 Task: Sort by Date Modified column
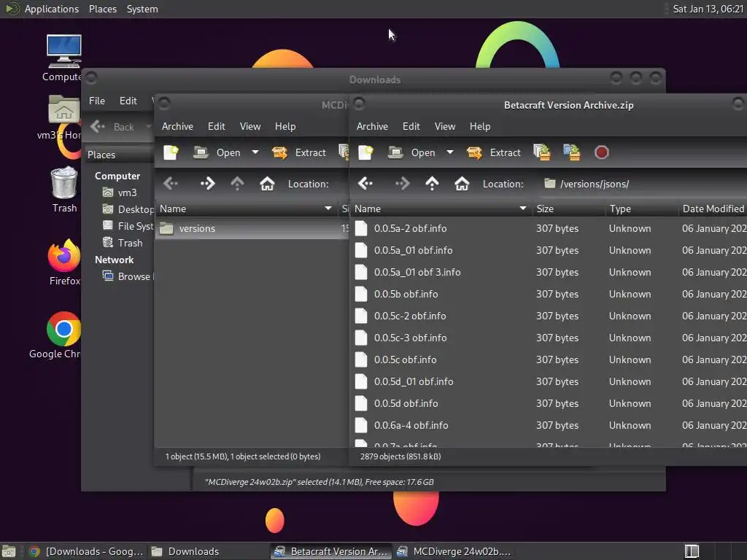[713, 209]
